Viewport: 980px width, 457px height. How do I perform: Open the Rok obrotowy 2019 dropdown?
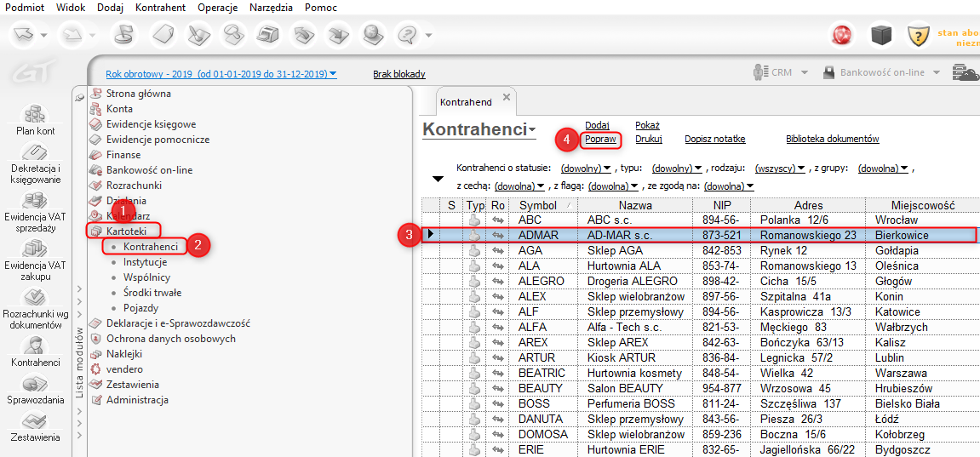coord(221,74)
